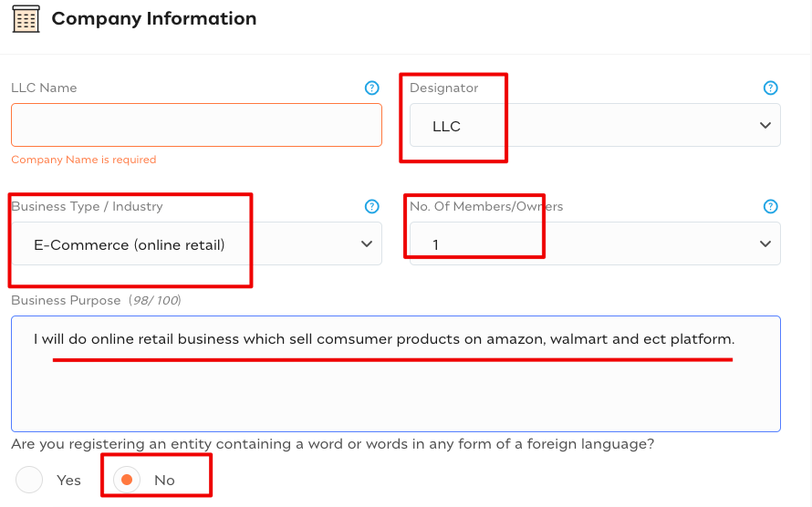
Task: Open the number of members dropdown
Action: click(x=594, y=244)
